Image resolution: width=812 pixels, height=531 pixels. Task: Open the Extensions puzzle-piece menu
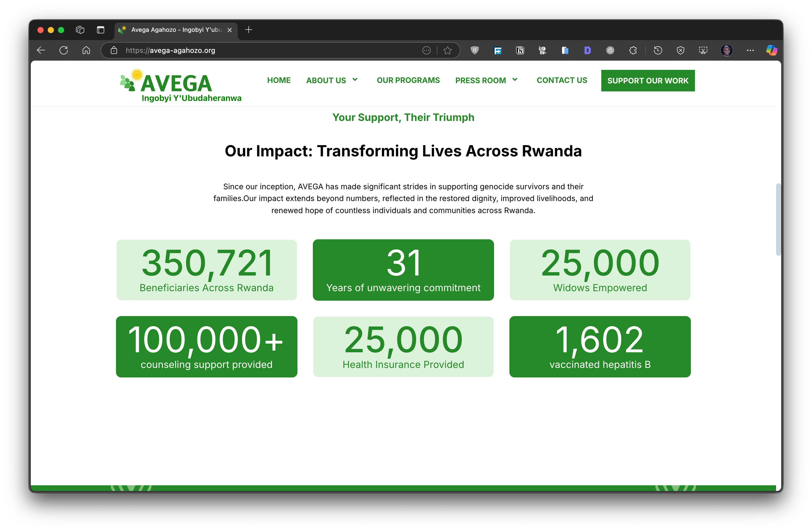(633, 50)
